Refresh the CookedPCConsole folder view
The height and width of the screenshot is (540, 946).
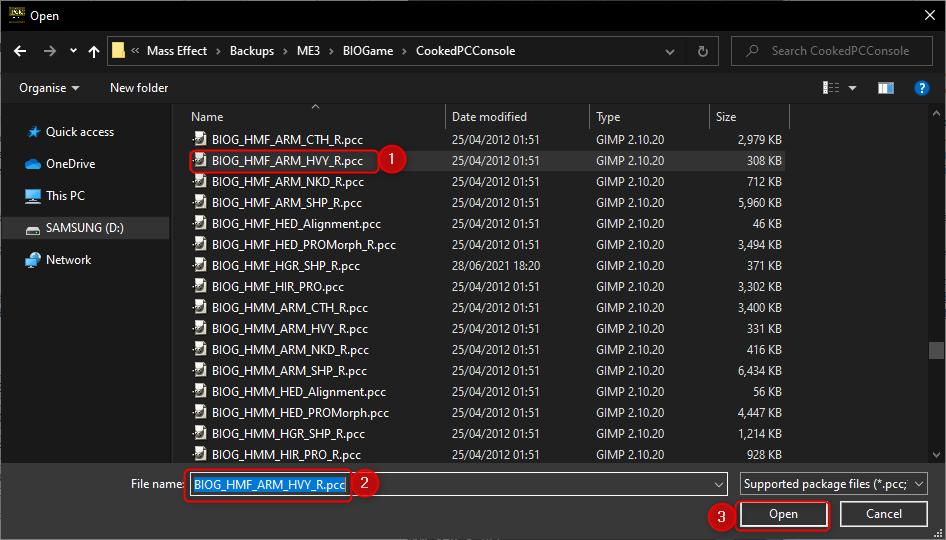coord(702,51)
